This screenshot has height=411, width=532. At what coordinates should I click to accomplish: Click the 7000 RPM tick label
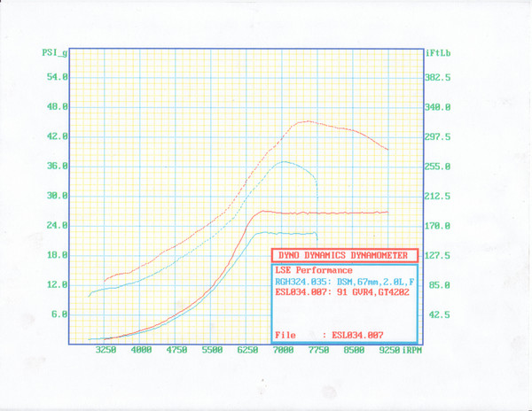coord(284,350)
